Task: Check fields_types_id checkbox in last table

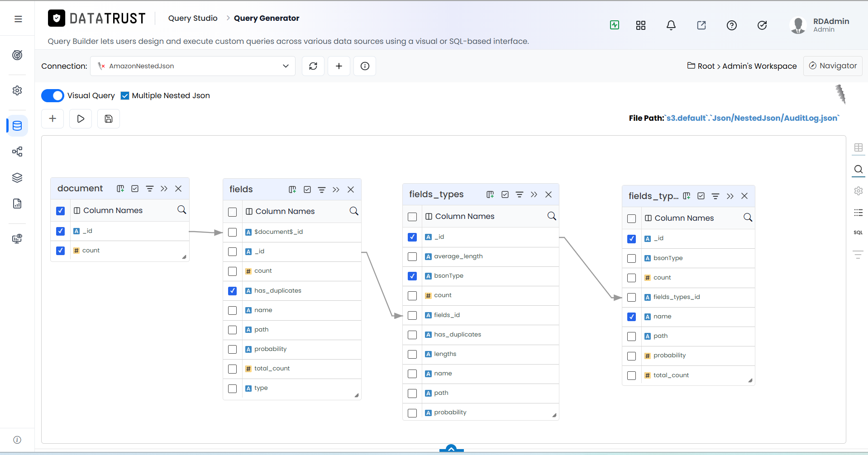Action: pyautogui.click(x=632, y=297)
